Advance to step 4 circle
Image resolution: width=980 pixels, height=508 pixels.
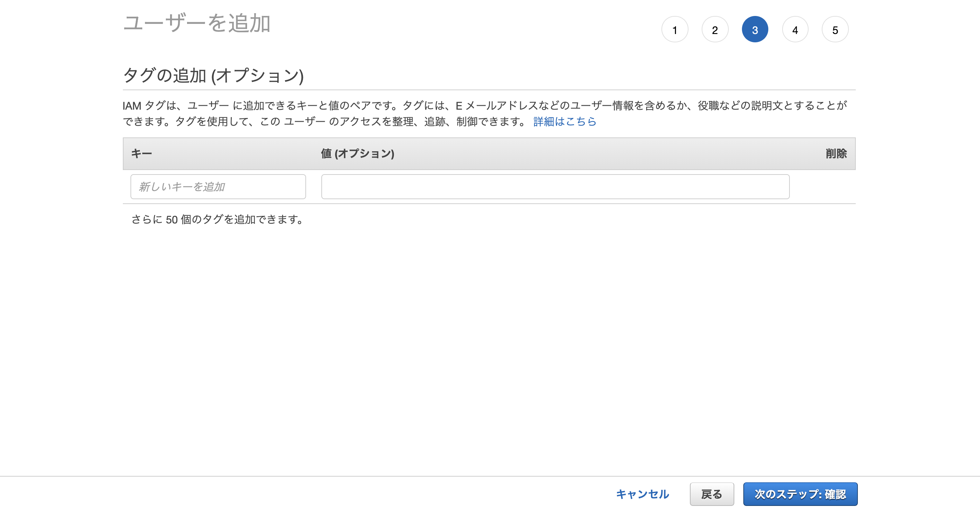[x=795, y=30]
